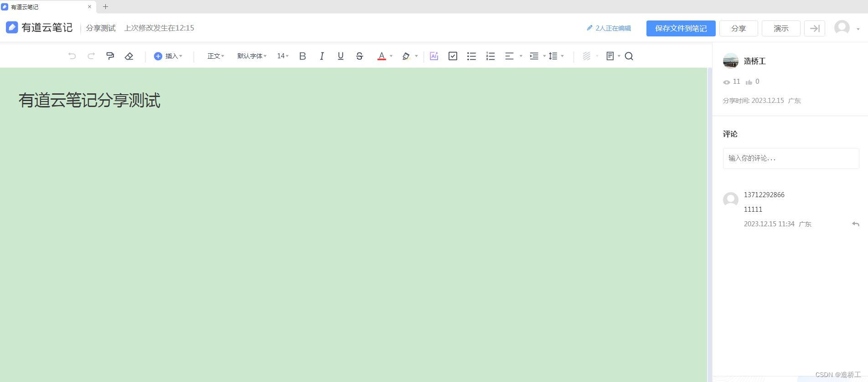Viewport: 868px width, 382px height.
Task: Click the heading 有道云笔记分享测试
Action: tap(89, 100)
